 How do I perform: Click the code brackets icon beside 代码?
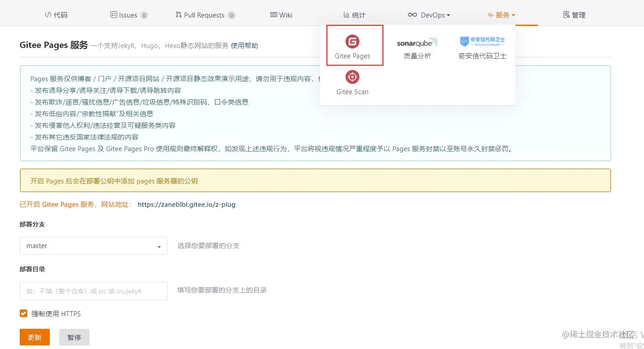tap(48, 15)
